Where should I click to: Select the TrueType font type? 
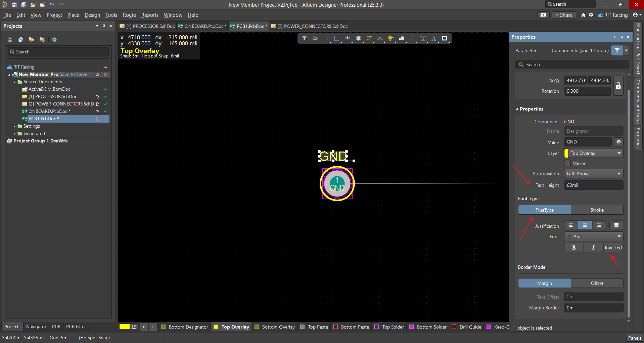coord(544,210)
